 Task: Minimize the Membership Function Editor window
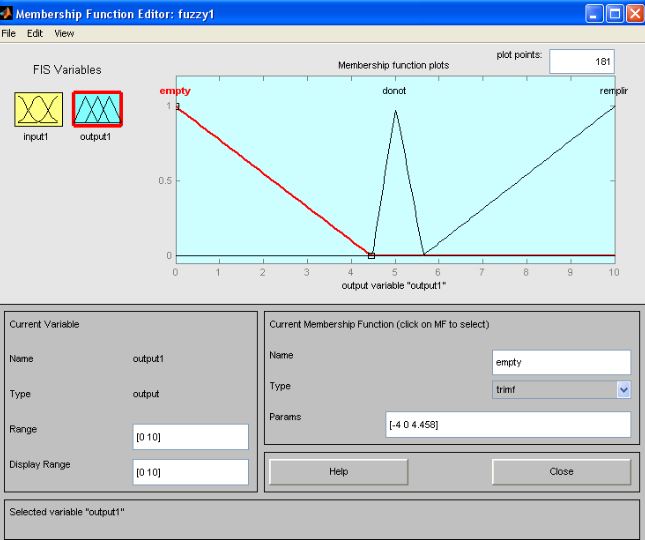tap(594, 15)
